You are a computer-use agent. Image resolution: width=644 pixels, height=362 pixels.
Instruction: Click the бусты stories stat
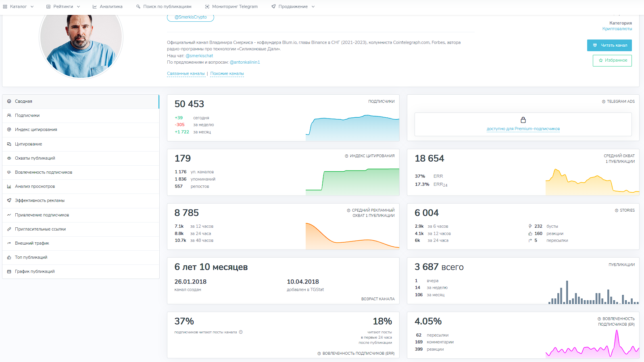[x=543, y=226]
